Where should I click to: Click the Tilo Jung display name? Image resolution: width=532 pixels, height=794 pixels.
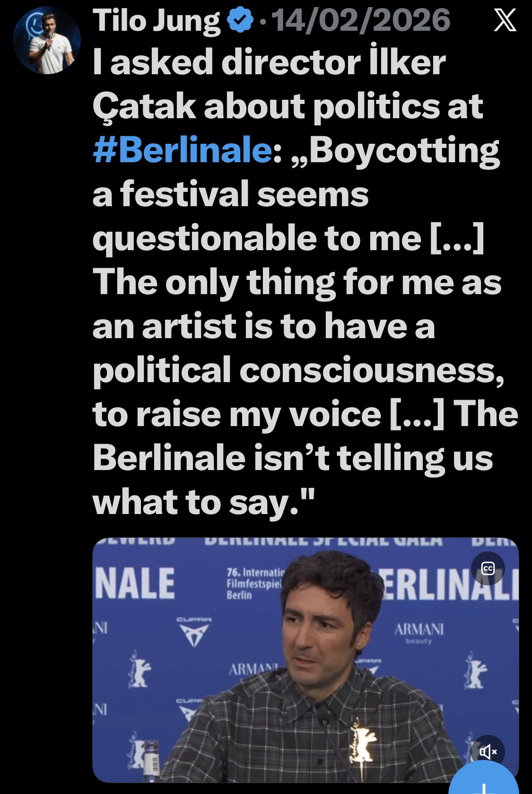(x=157, y=21)
